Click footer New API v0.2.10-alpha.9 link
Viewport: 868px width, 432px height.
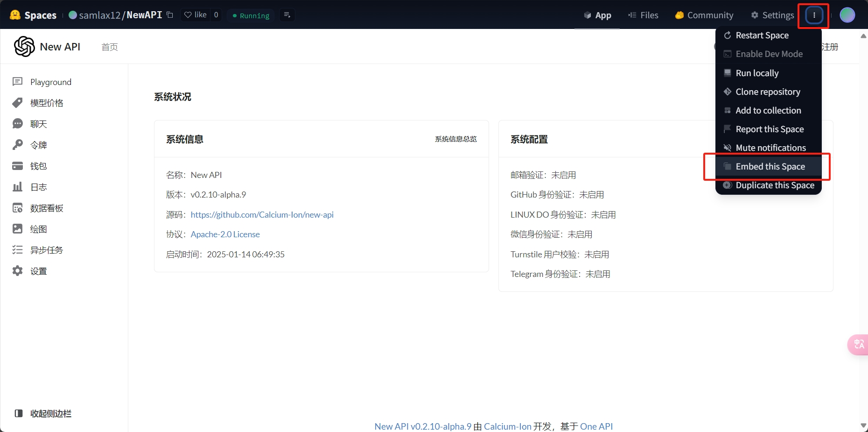coord(423,426)
